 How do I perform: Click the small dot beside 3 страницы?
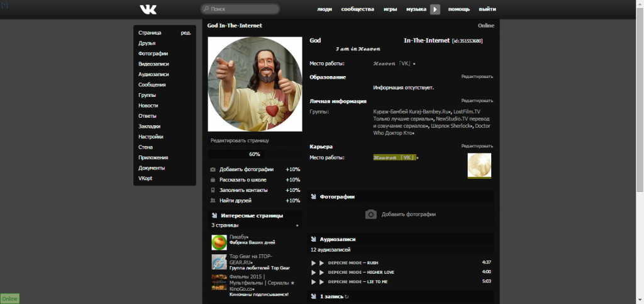coord(297,225)
